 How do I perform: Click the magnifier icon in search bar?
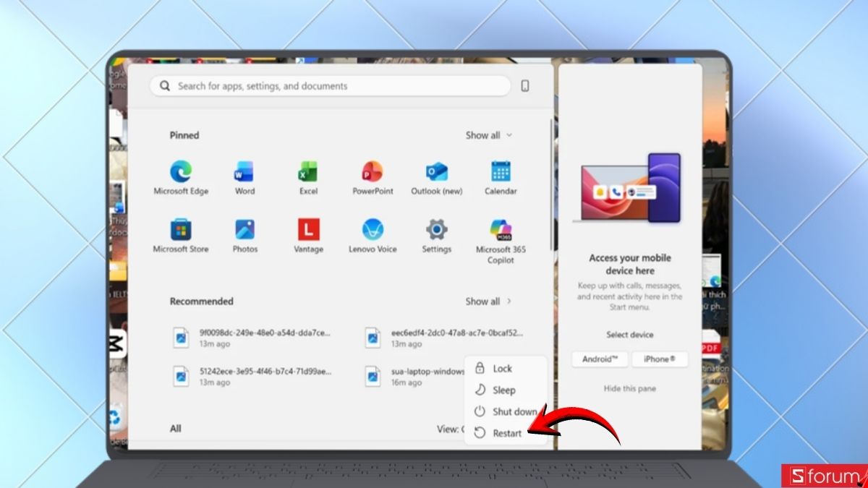pyautogui.click(x=165, y=86)
